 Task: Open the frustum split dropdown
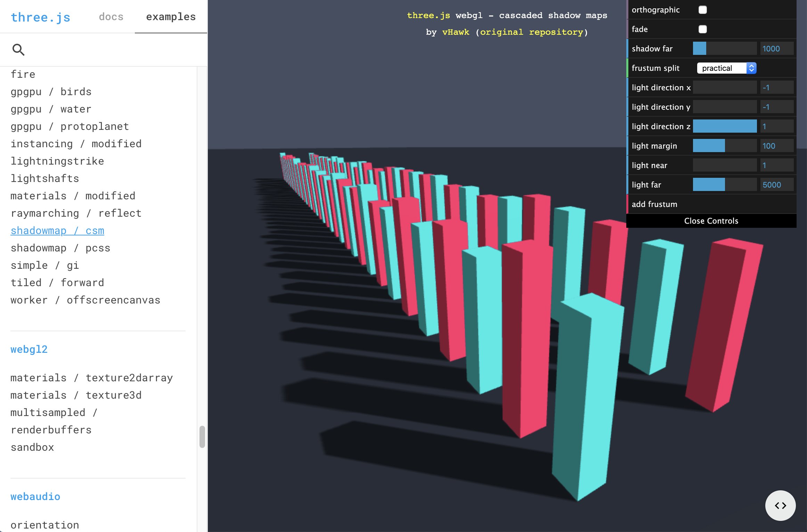(x=726, y=68)
